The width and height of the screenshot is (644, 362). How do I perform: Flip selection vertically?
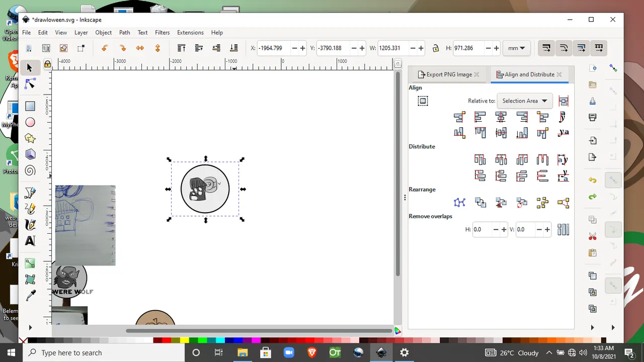(157, 48)
